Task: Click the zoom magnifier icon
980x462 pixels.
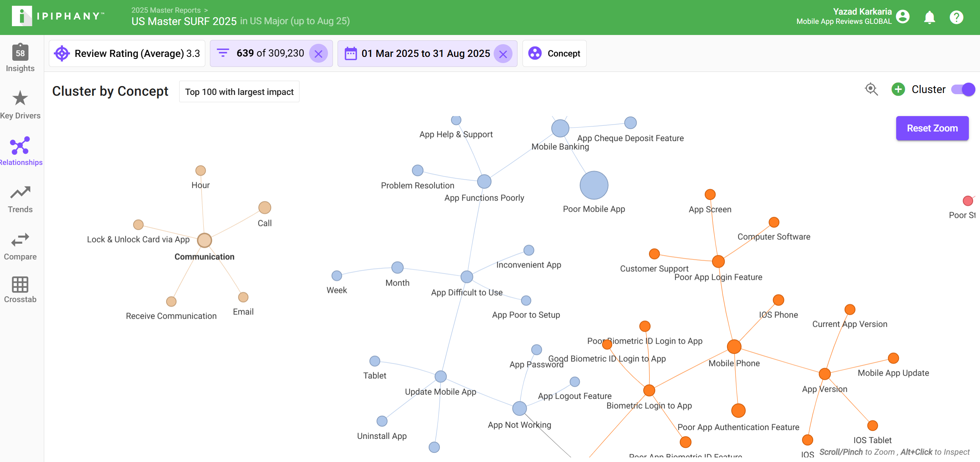Action: pyautogui.click(x=871, y=90)
